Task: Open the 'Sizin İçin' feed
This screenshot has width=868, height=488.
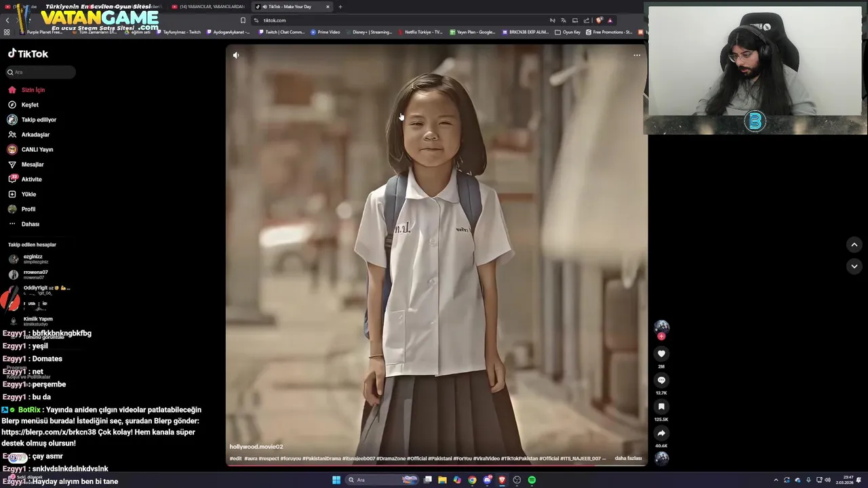Action: (26, 89)
